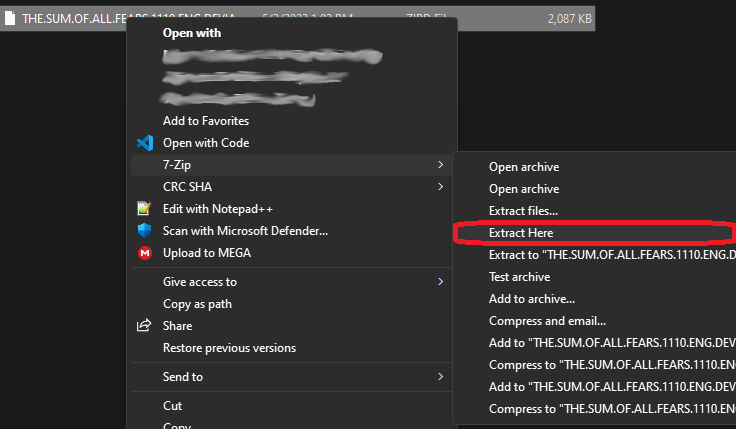Expand the Give access to submenu arrow
736x429 pixels.
440,282
